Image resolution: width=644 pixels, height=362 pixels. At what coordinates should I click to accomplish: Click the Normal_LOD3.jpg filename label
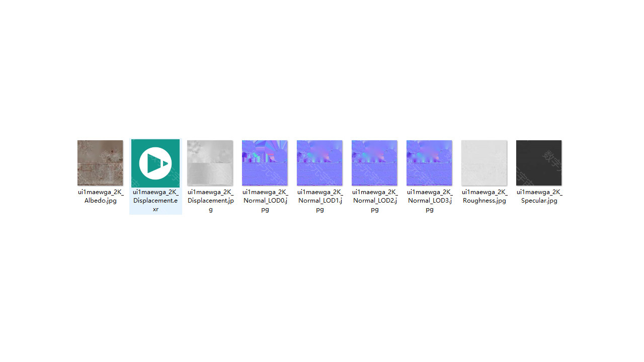pyautogui.click(x=430, y=201)
